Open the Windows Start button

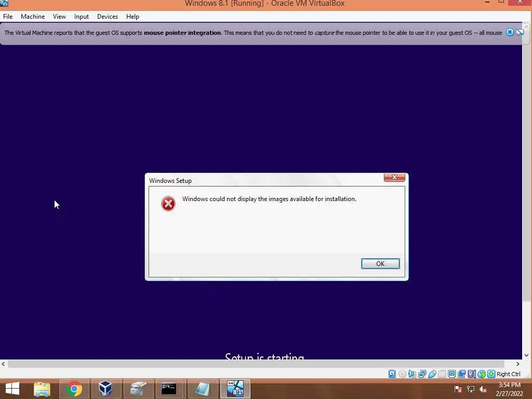pyautogui.click(x=12, y=389)
